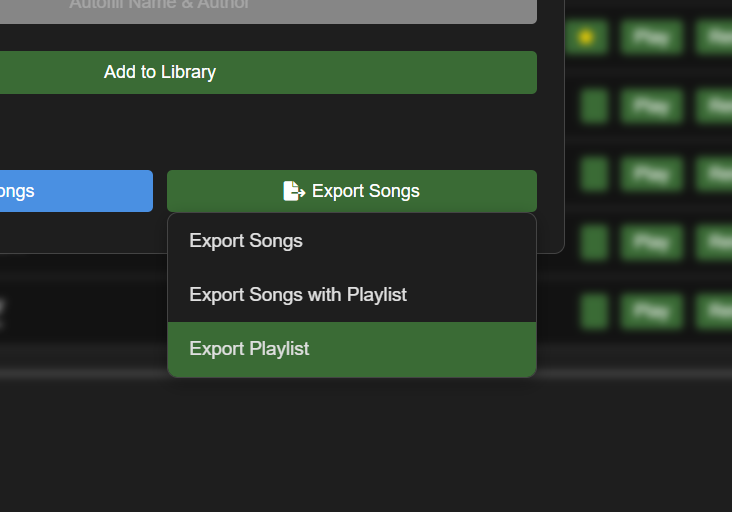Click the blue button ending in 'ongs'
This screenshot has height=512, width=732.
tap(77, 191)
